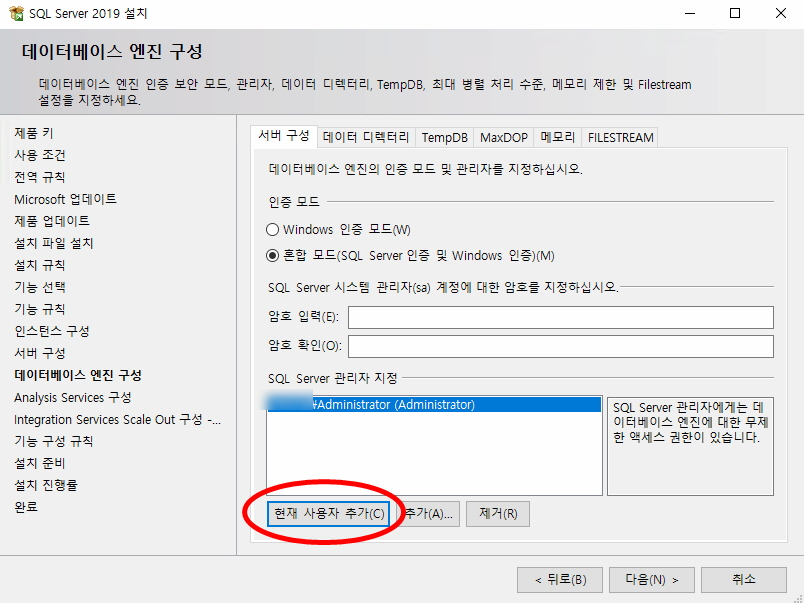
Task: Click the 추가(A)... button
Action: (x=428, y=514)
